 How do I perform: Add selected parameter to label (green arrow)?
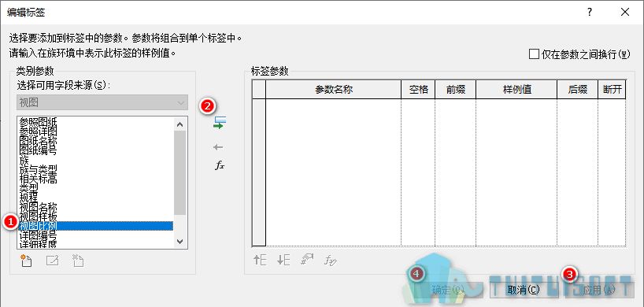point(220,123)
